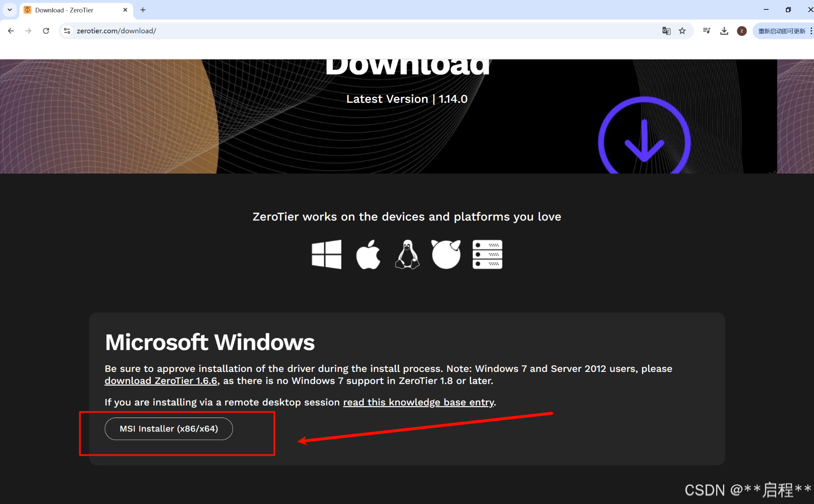The image size is (814, 504).
Task: Restore down the browser window
Action: (x=788, y=10)
